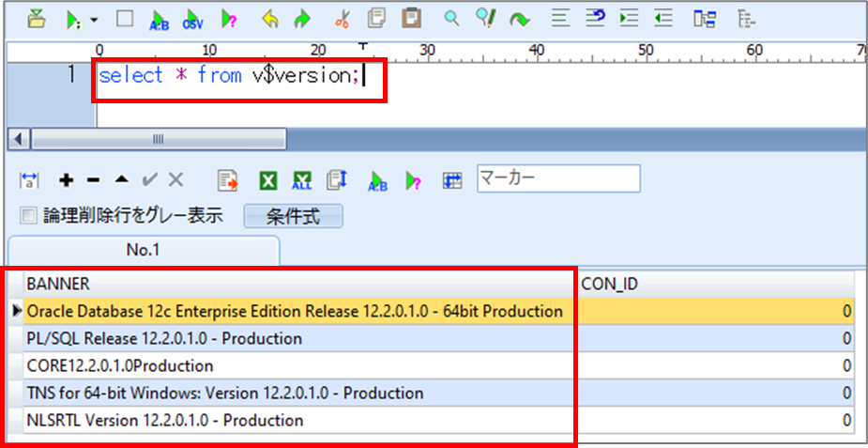This screenshot has height=448, width=868.
Task: Cancel edit with grey X icon
Action: click(175, 179)
